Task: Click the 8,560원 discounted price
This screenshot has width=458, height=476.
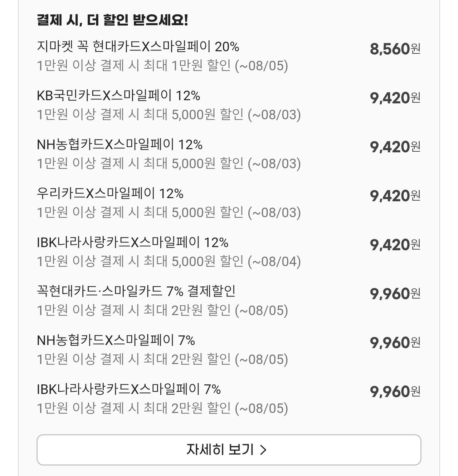Action: click(x=395, y=49)
